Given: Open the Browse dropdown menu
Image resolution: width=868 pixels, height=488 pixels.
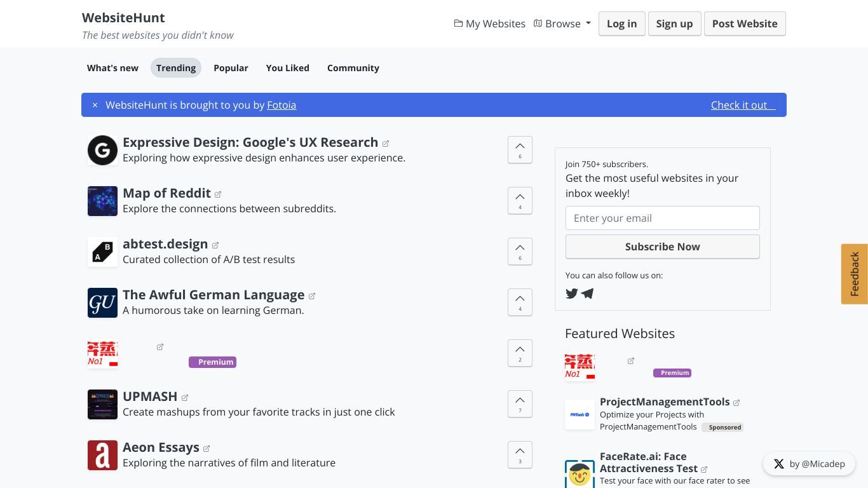Looking at the screenshot, I should pyautogui.click(x=562, y=24).
